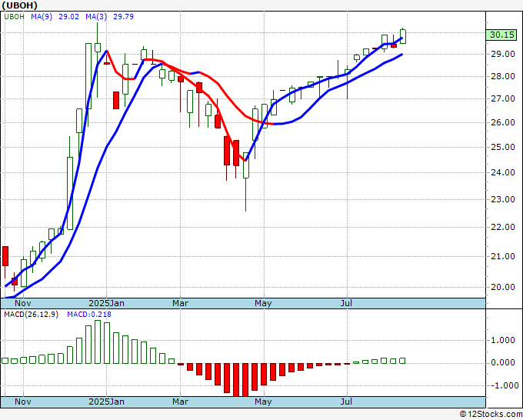
Task: Click the (UBOH) chart title
Action: [20, 5]
